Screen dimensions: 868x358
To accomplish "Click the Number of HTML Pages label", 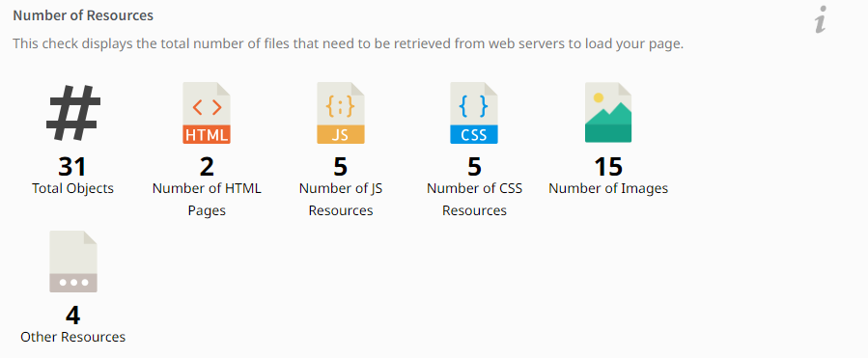I will click(207, 199).
